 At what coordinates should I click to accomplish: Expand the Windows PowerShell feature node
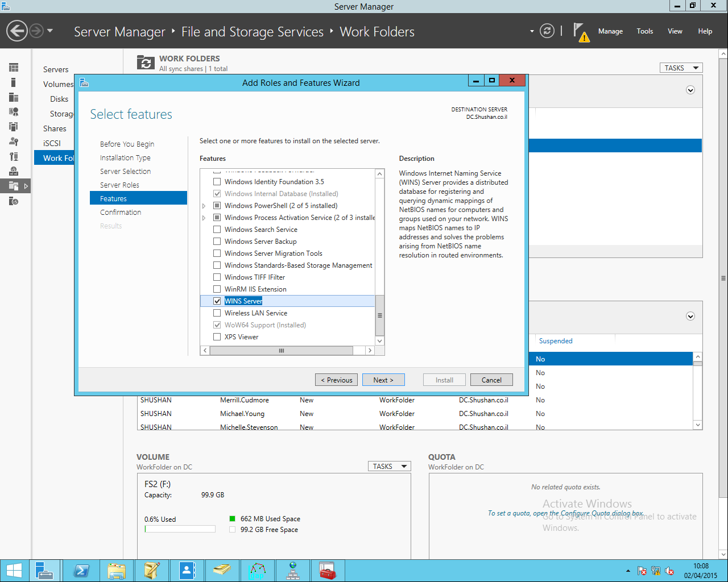click(204, 206)
